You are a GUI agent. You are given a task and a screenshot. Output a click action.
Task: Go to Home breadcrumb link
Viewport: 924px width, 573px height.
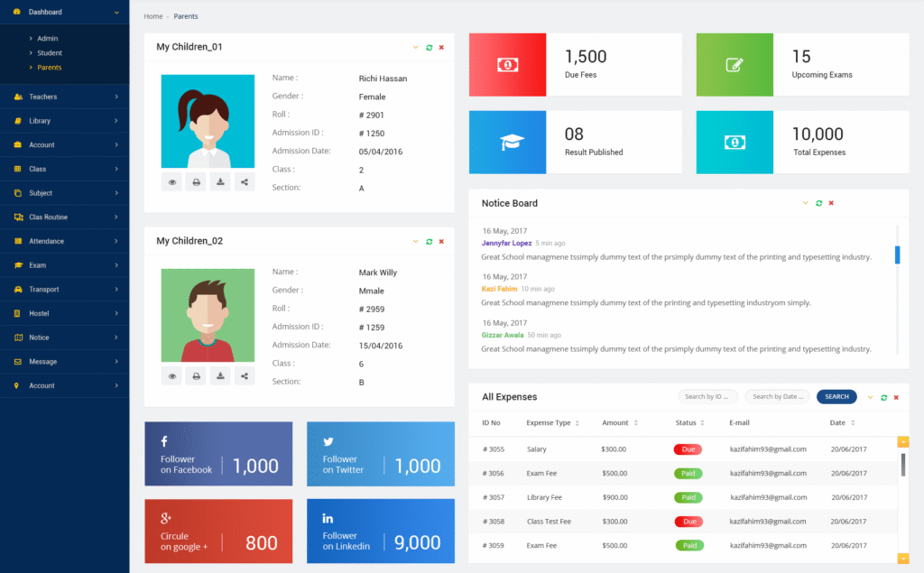pos(153,16)
